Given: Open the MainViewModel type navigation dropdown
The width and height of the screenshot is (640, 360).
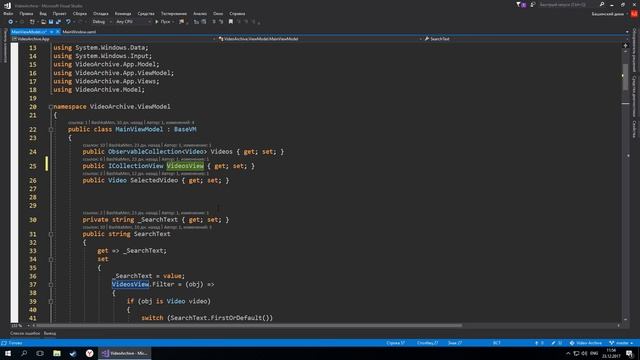Looking at the screenshot, I should point(319,39).
